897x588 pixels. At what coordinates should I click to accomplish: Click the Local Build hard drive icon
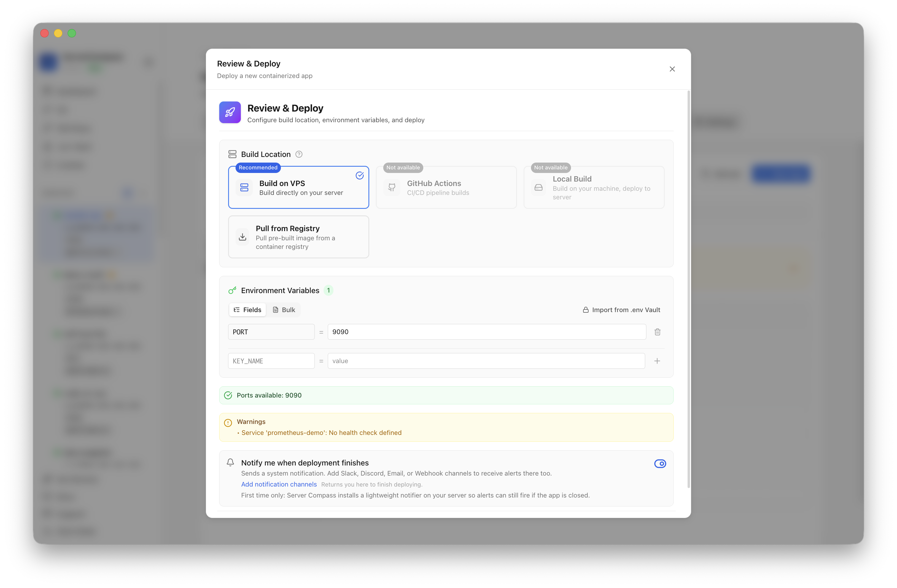point(539,187)
